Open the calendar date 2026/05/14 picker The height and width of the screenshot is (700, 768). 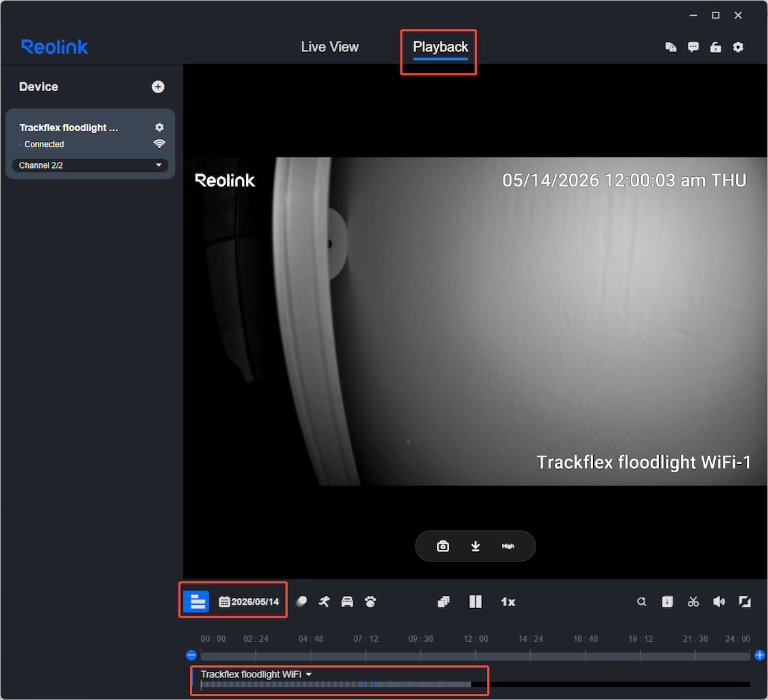click(249, 601)
